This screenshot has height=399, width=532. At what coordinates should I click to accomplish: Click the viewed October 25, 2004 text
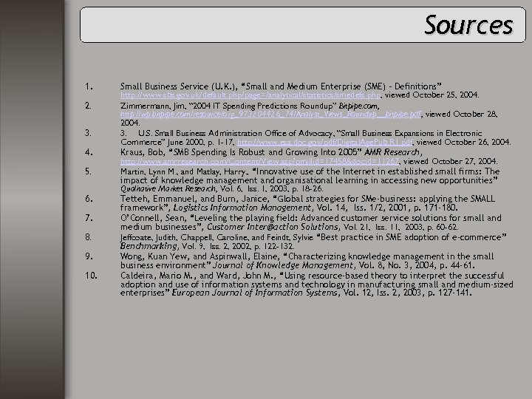432,95
